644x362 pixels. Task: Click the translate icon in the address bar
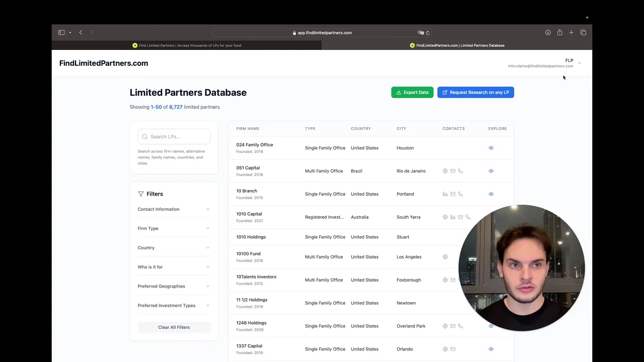[x=421, y=33]
